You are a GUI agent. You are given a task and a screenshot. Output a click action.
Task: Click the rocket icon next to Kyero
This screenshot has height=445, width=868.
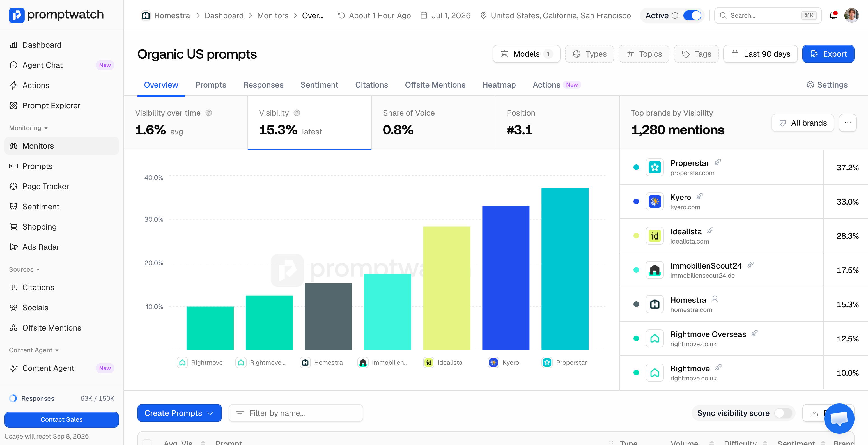click(x=699, y=196)
